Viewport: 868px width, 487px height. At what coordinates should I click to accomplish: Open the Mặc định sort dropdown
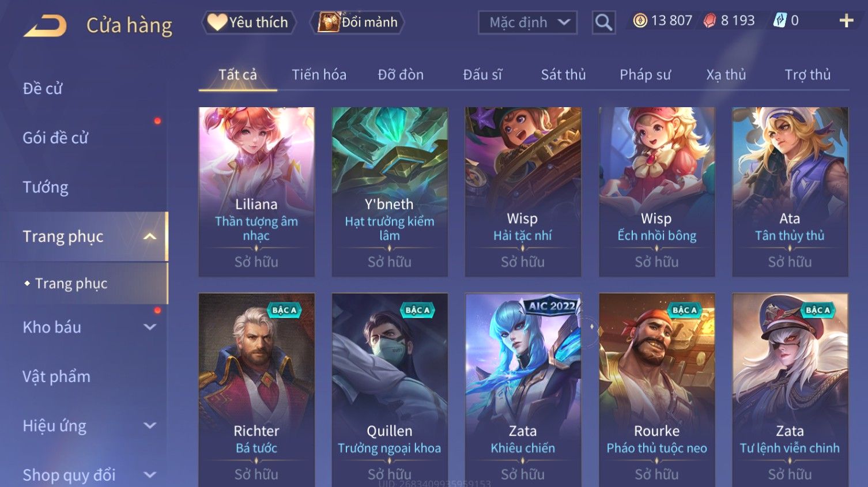click(527, 22)
